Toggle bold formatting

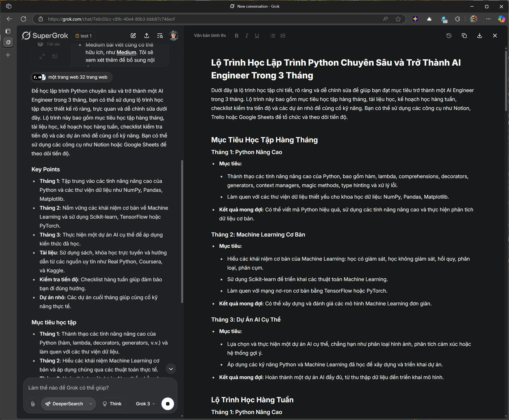click(237, 36)
